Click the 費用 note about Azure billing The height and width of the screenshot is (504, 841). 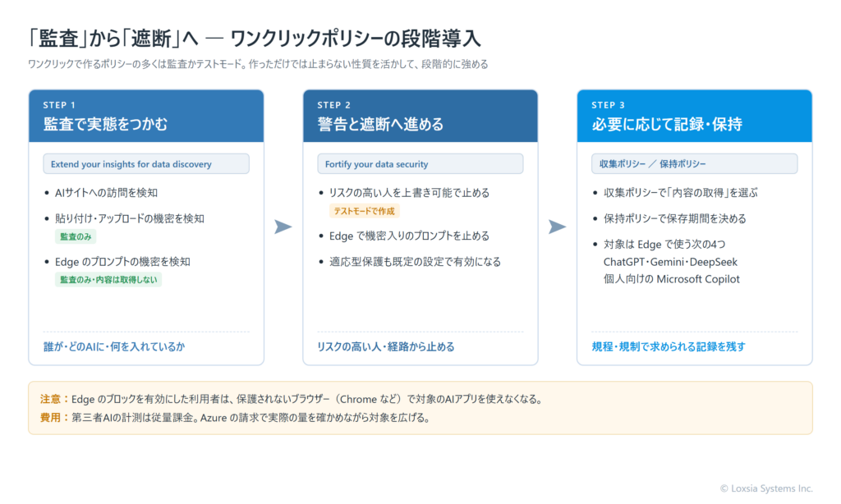click(236, 418)
